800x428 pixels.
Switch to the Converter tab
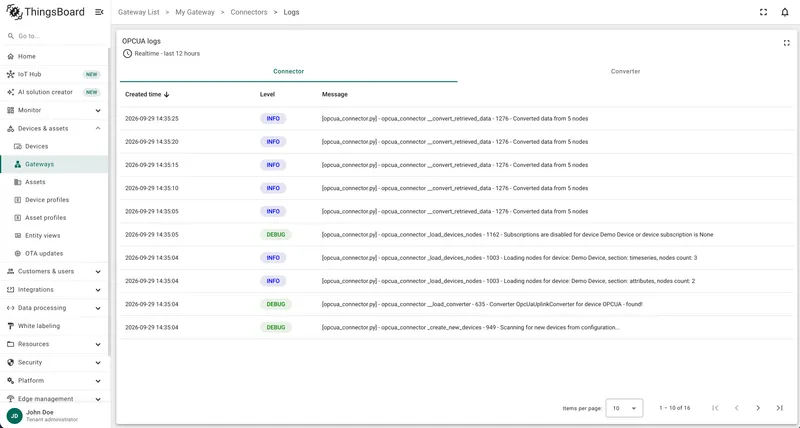click(x=626, y=71)
